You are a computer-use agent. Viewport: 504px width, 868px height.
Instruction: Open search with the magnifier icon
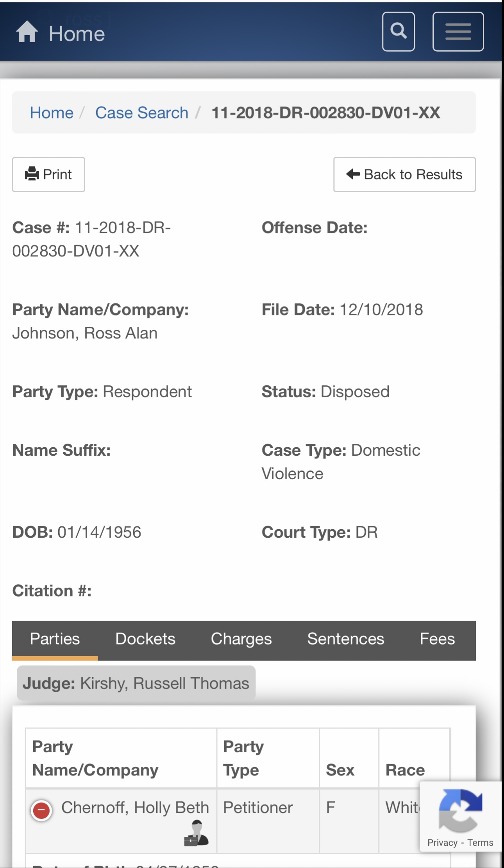pos(398,31)
